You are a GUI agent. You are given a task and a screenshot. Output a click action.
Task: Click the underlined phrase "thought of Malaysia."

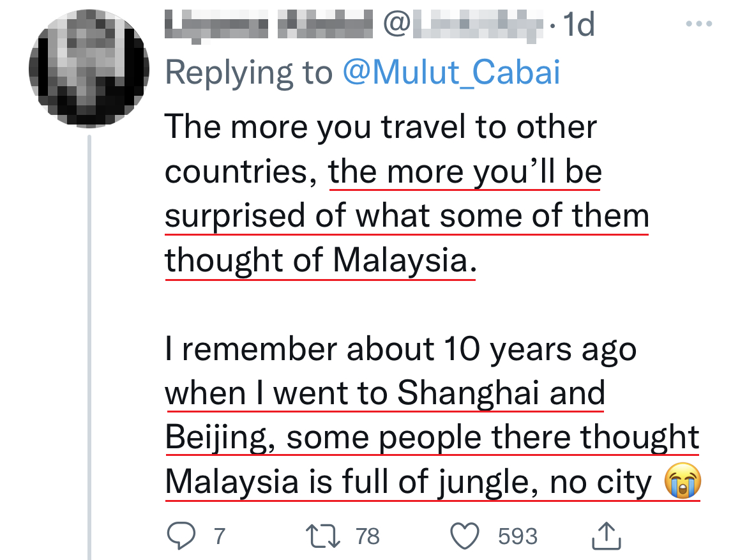[x=321, y=260]
